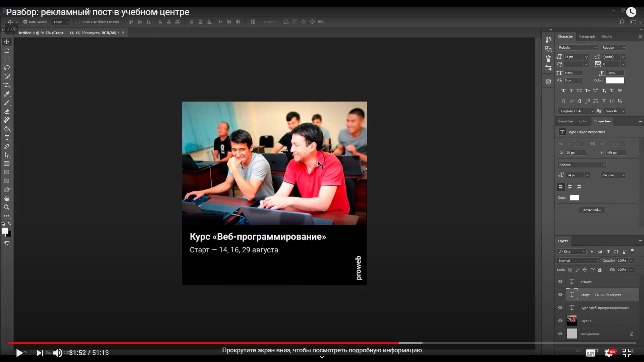Mute the video volume
Image resolution: width=644 pixels, height=362 pixels.
pos(58,353)
